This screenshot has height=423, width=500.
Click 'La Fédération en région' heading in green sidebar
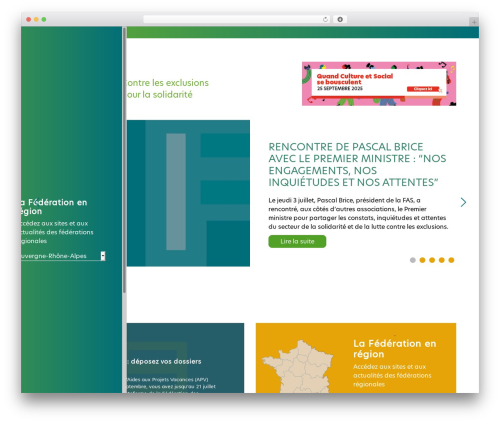(54, 207)
